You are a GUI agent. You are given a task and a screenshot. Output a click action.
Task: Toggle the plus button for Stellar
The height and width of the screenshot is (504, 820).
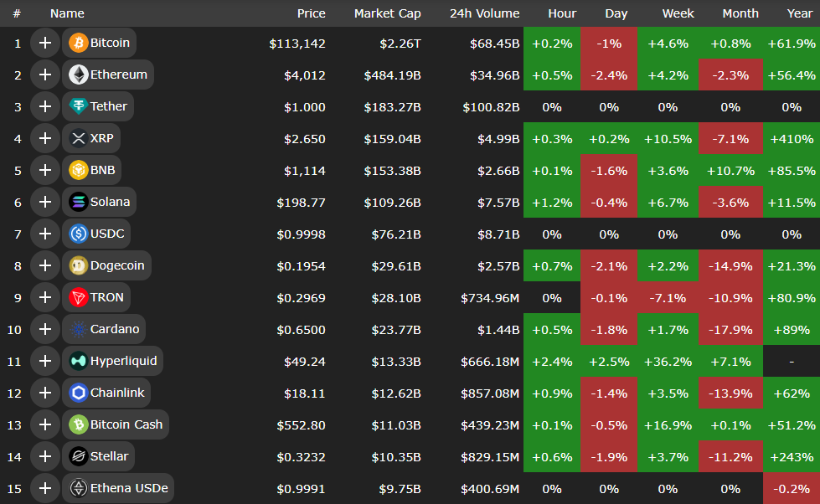click(44, 456)
